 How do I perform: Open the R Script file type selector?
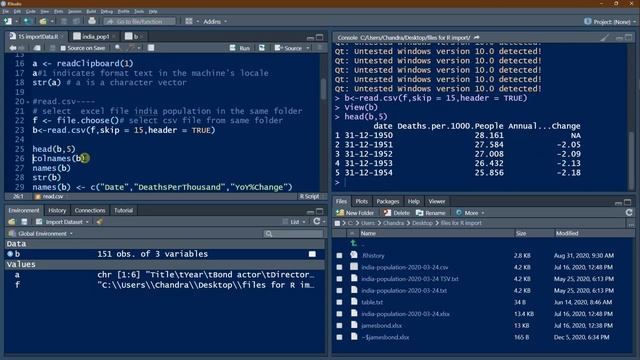point(310,196)
